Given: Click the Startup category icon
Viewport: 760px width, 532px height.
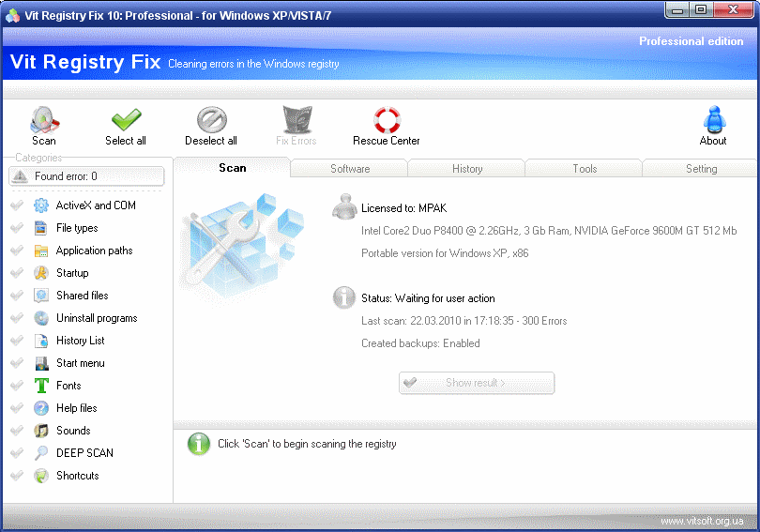Looking at the screenshot, I should coord(41,273).
